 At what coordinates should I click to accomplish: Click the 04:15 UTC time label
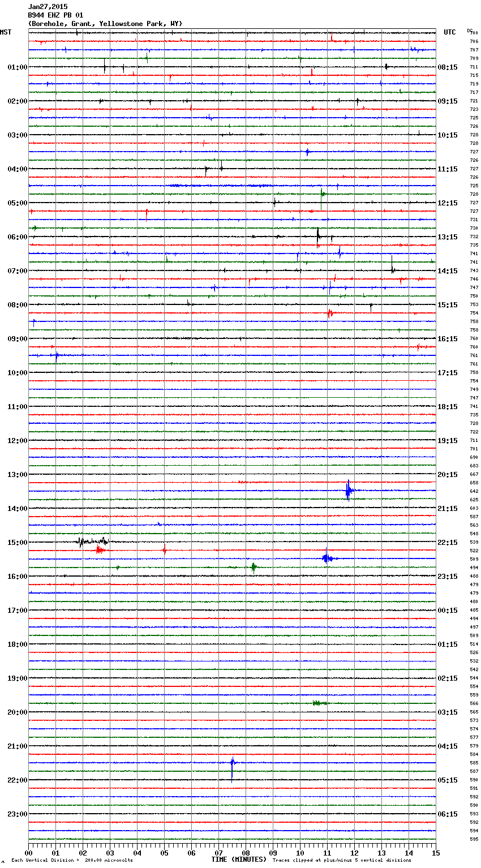448,746
